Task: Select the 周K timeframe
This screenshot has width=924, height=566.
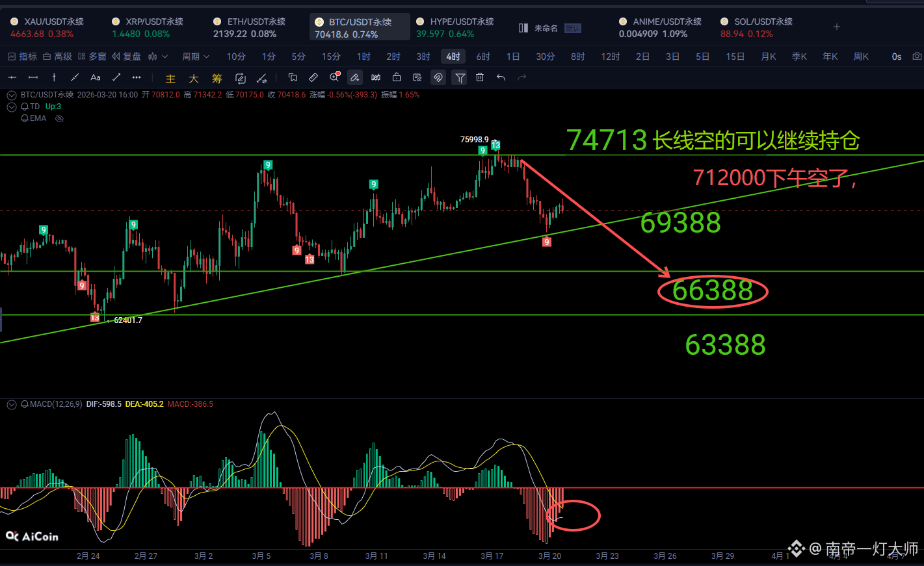Action: click(862, 57)
